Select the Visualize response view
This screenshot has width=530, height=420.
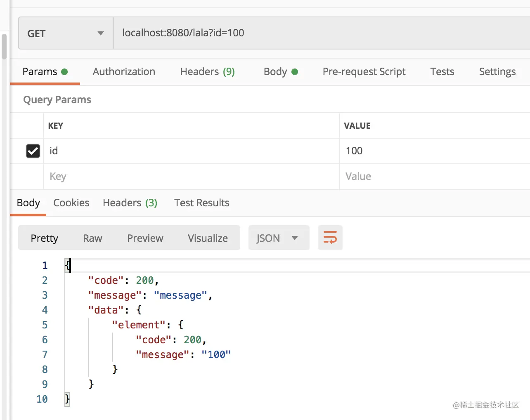click(x=208, y=238)
